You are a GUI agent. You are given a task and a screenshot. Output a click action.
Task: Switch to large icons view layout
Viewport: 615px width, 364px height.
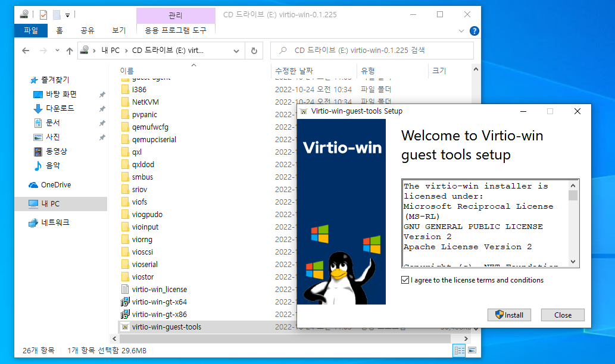click(x=472, y=350)
